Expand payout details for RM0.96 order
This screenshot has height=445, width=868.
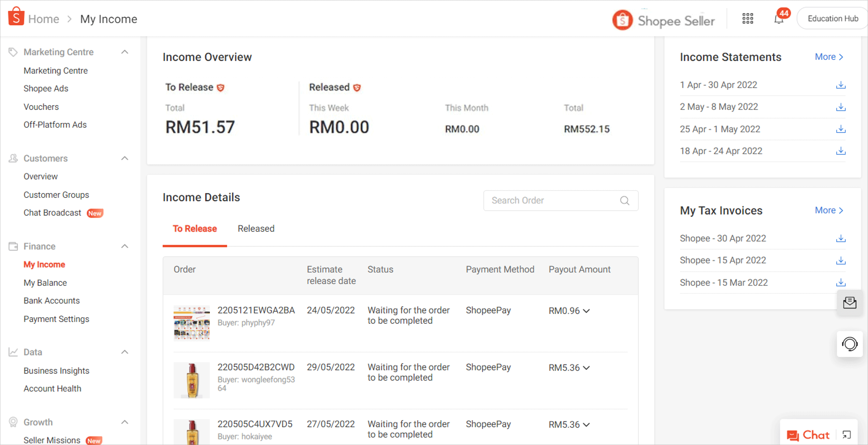(586, 311)
